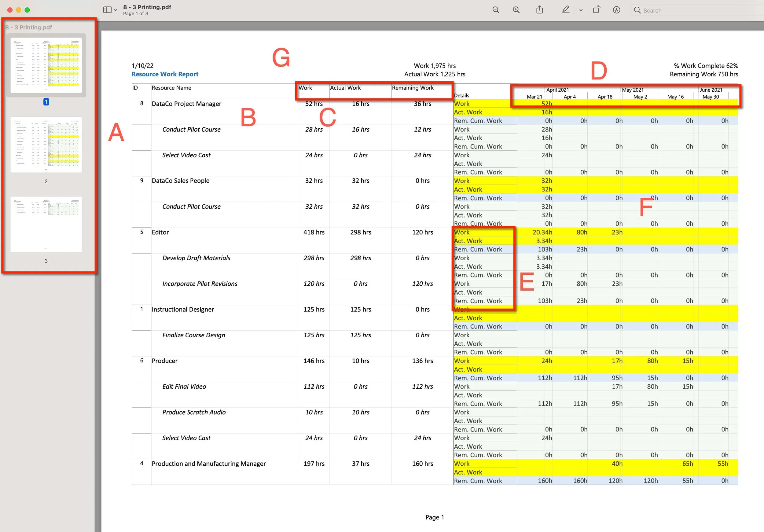Image resolution: width=764 pixels, height=532 pixels.
Task: Click 'Develop Draft Materials' task name
Action: [x=196, y=258]
